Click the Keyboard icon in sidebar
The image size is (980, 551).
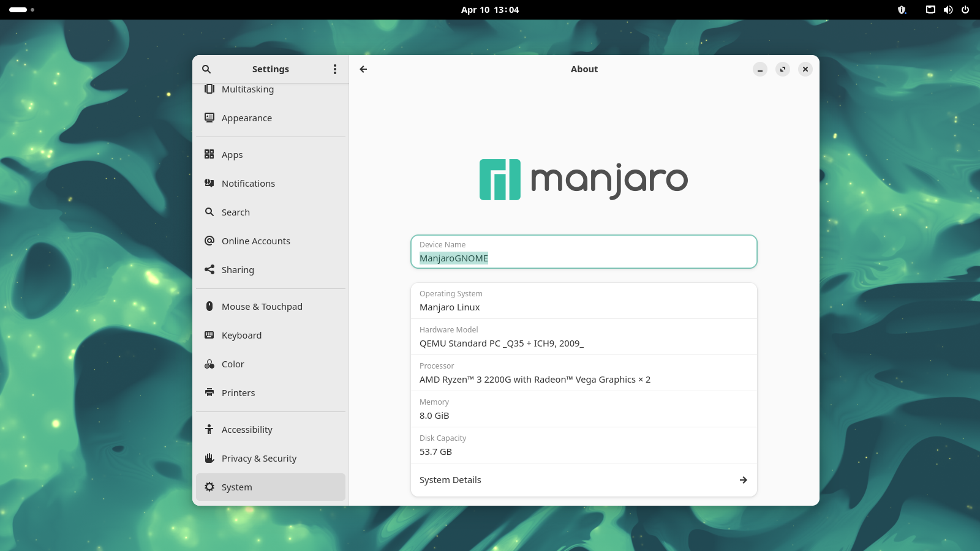tap(209, 335)
